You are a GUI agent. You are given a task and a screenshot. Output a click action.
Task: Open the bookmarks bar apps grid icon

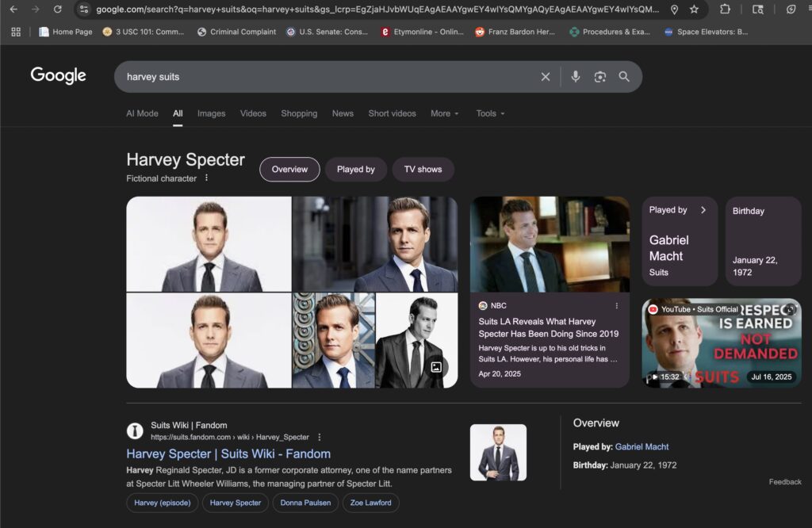tap(16, 33)
